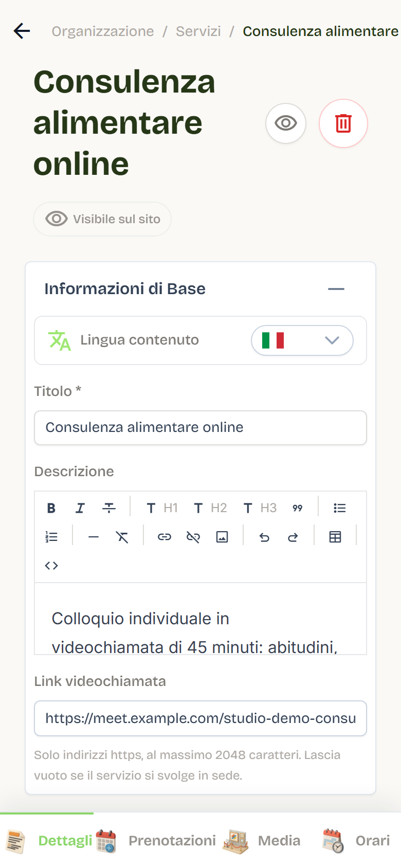This screenshot has height=868, width=401.
Task: Clear text formatting
Action: tap(122, 537)
